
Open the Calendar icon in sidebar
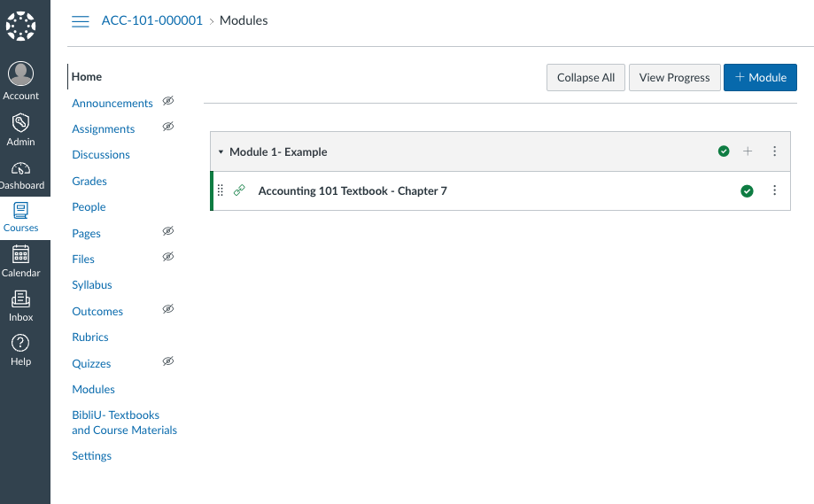(21, 254)
